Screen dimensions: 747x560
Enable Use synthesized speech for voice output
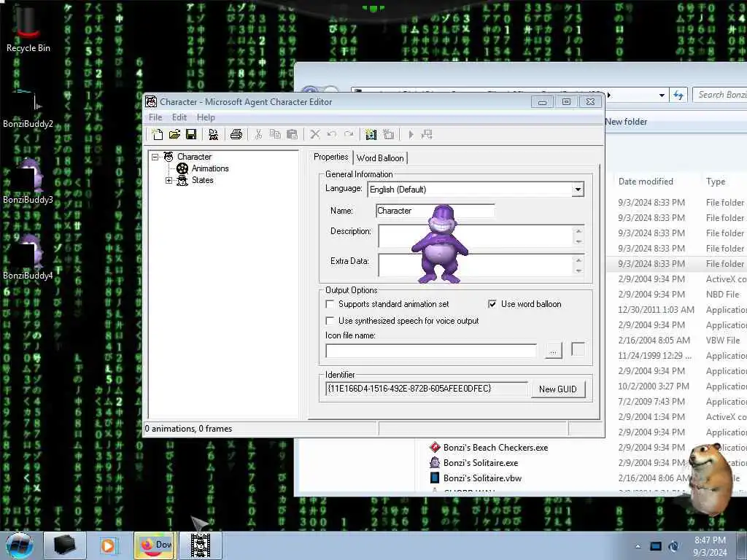point(330,321)
